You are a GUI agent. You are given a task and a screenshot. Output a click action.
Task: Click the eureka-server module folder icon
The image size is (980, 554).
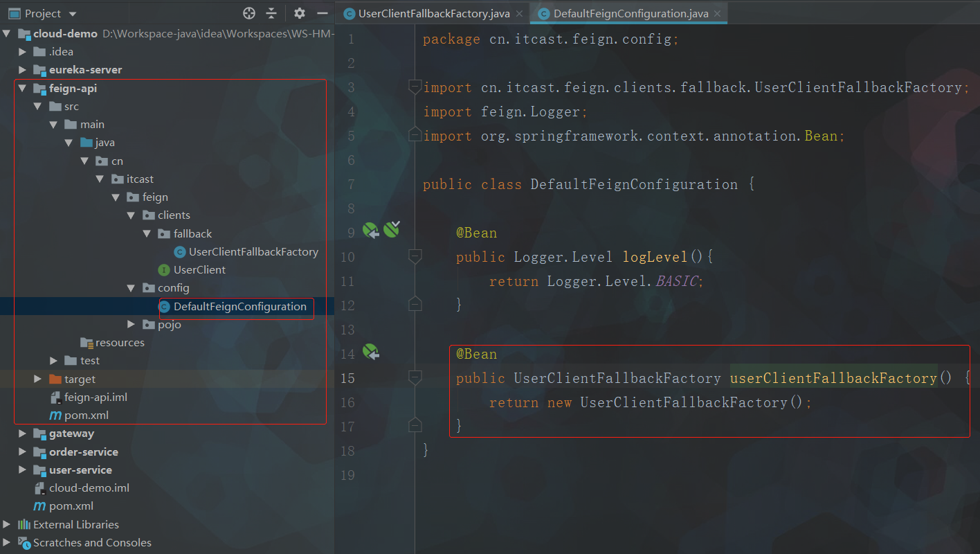(x=40, y=70)
